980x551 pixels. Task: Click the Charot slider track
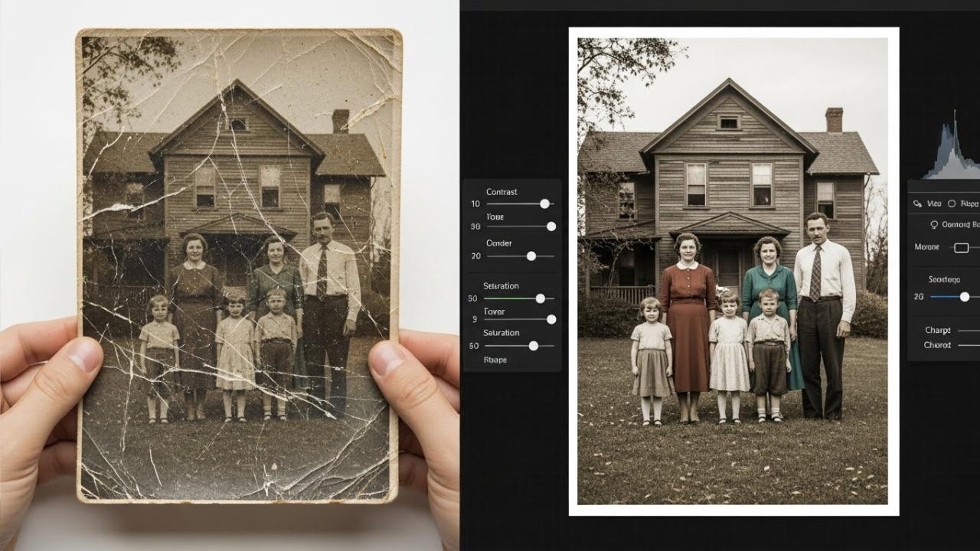pos(969,345)
